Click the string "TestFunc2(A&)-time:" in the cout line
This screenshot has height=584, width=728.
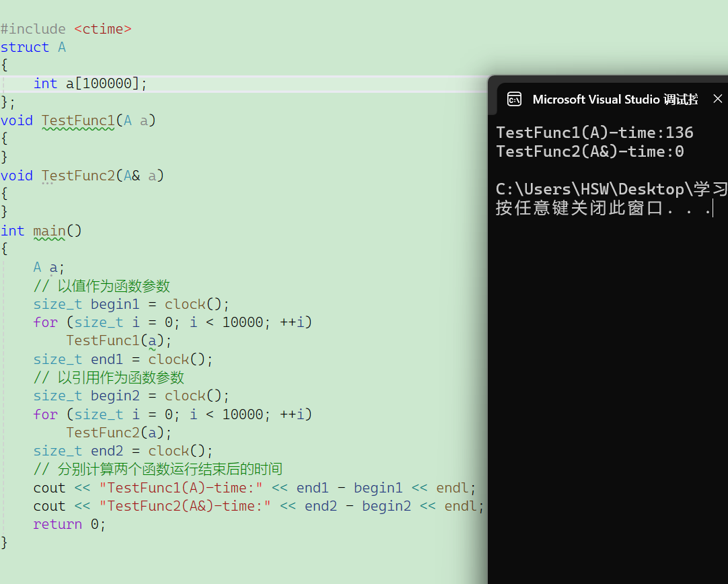click(x=185, y=506)
